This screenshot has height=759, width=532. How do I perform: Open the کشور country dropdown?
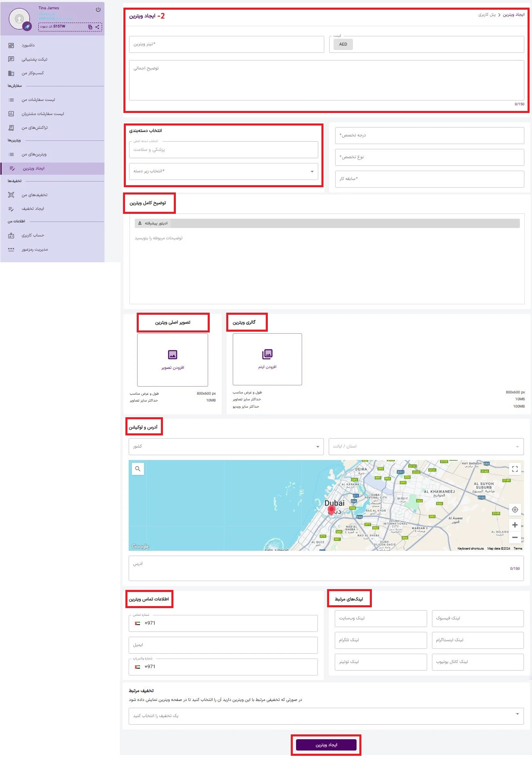226,447
